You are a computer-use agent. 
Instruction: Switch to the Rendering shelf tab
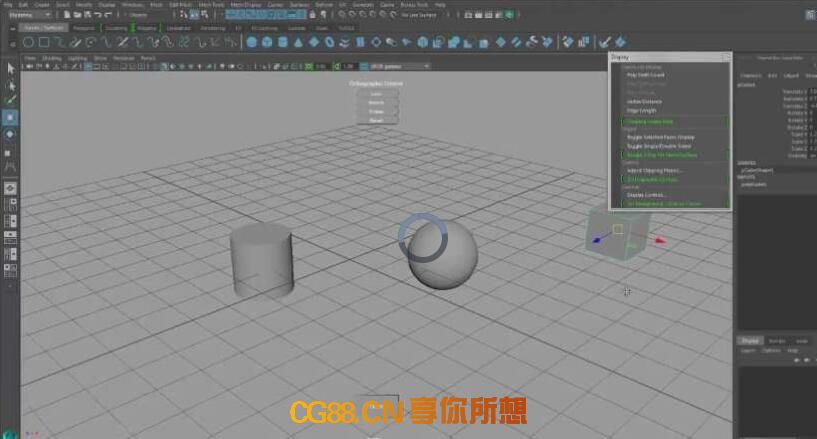[213, 28]
